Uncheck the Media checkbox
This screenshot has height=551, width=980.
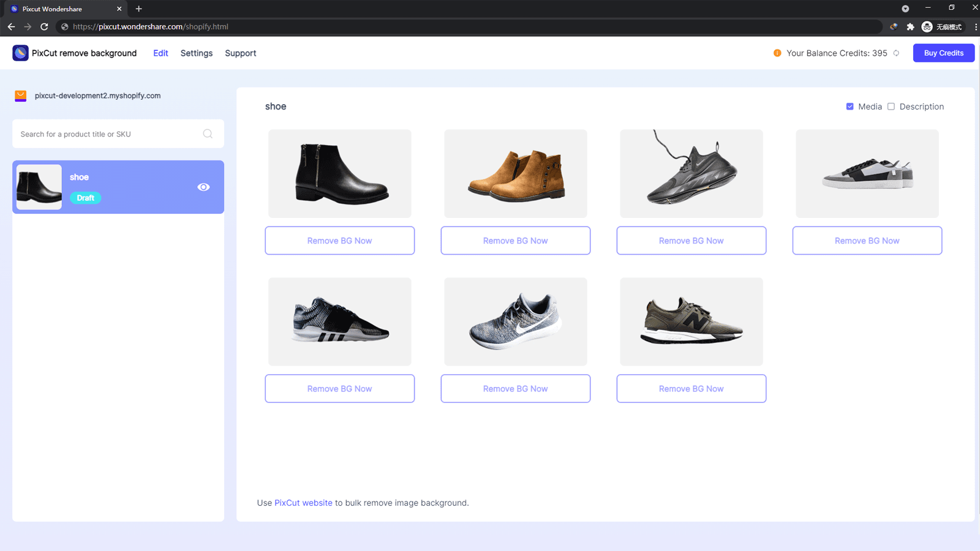850,106
